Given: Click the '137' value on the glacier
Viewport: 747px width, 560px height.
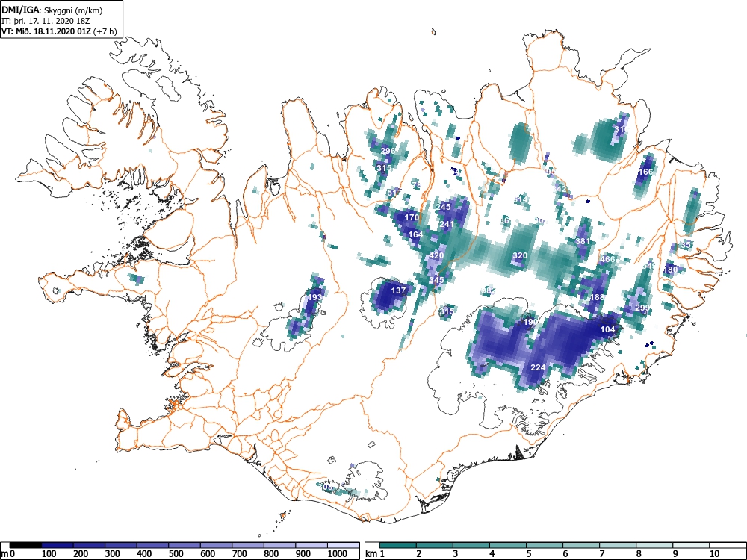Looking at the screenshot, I should (398, 290).
